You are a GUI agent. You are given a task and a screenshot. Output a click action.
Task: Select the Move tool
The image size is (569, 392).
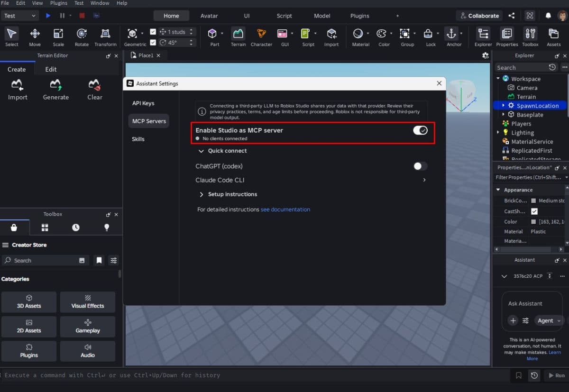point(35,37)
